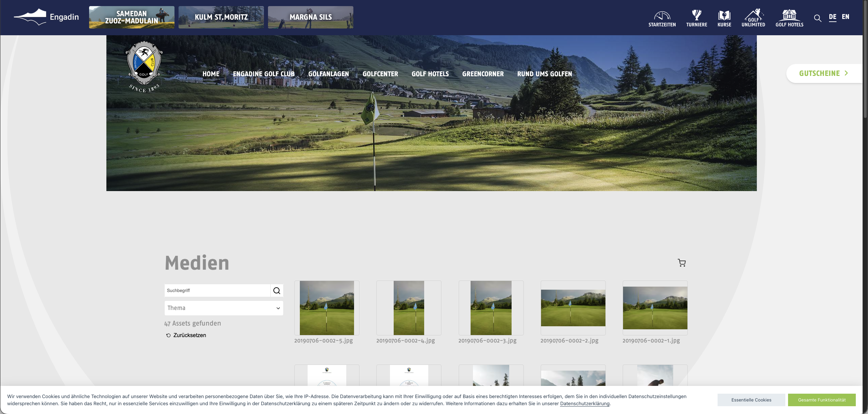Click the site search magnifier icon
The height and width of the screenshot is (414, 868).
pos(818,18)
